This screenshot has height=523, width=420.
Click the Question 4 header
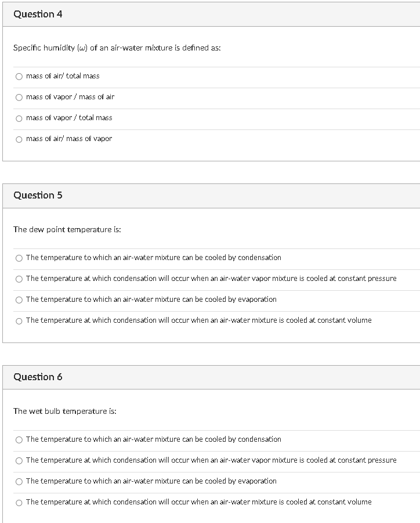click(37, 15)
